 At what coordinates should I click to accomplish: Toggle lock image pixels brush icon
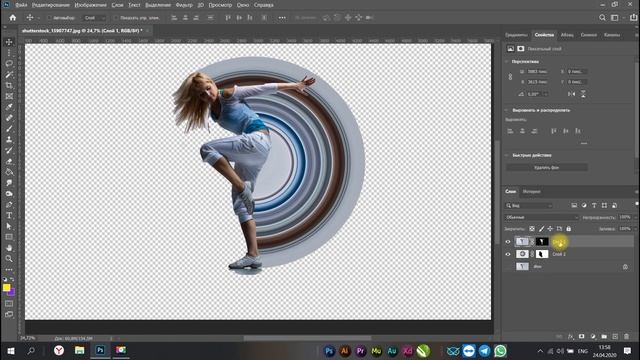(541, 229)
